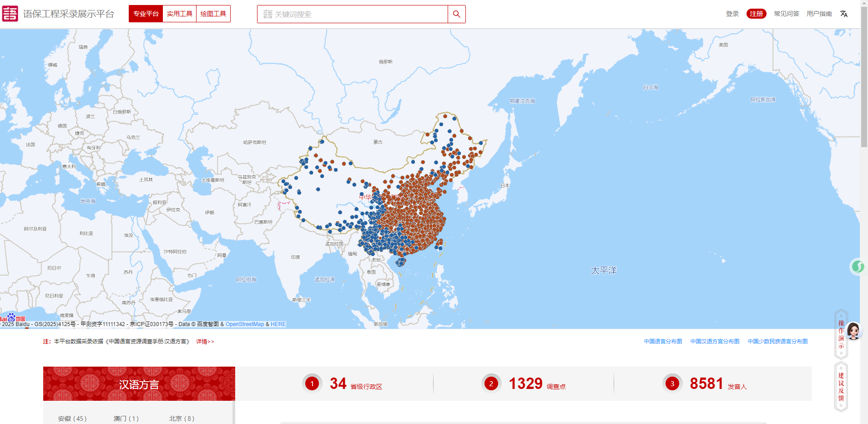868x424 pixels.
Task: Click the 登录 login link
Action: [x=732, y=14]
